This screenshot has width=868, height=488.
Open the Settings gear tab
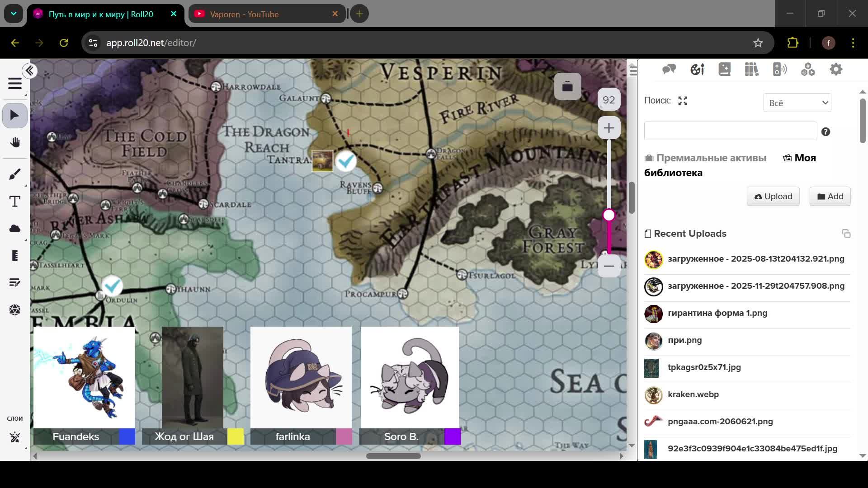(836, 70)
